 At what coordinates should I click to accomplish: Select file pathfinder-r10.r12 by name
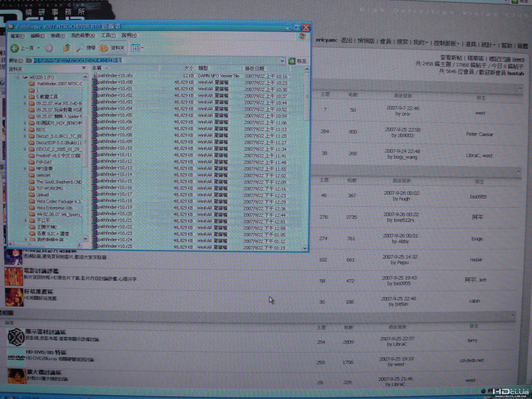click(x=115, y=161)
